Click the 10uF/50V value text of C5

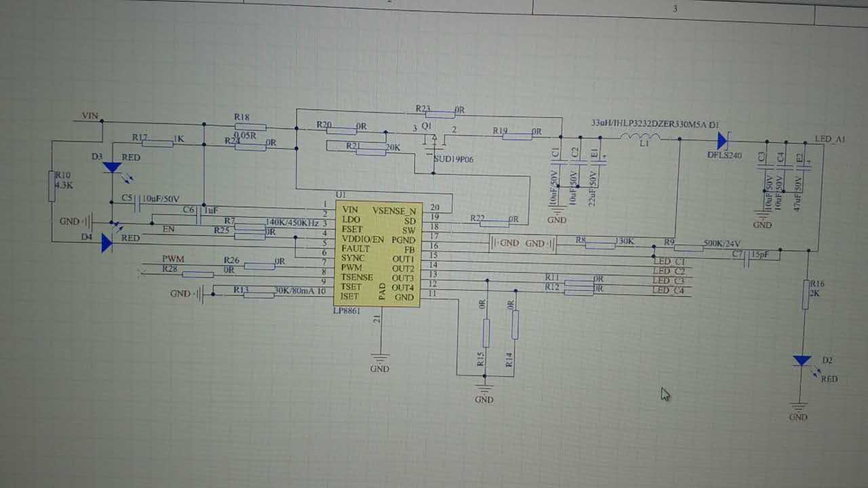point(161,199)
